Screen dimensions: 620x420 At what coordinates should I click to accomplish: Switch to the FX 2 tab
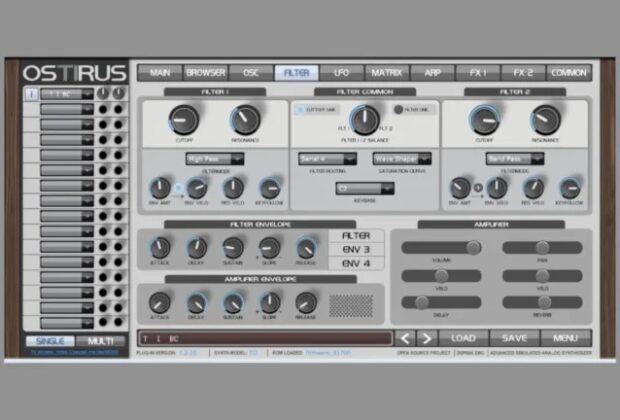(523, 73)
